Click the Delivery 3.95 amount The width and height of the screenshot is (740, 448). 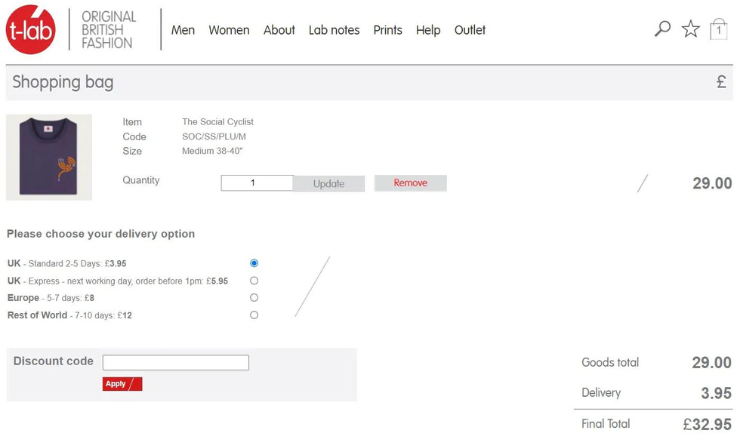coord(716,393)
